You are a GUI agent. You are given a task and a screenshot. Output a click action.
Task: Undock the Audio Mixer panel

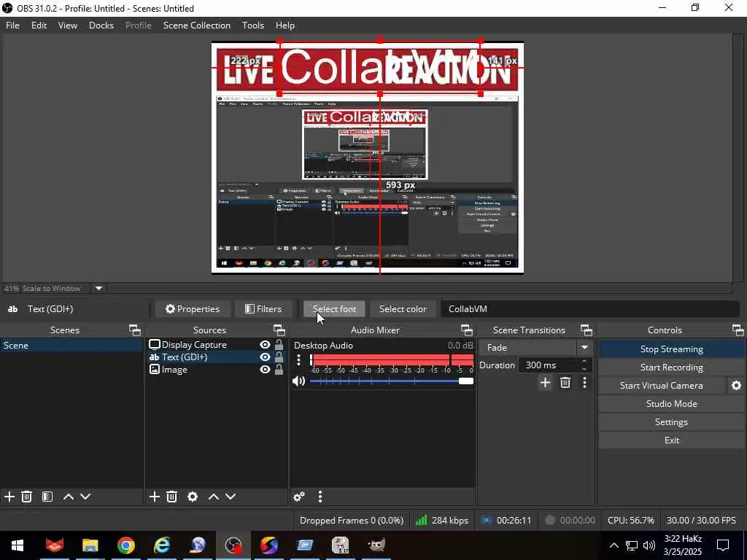pos(466,330)
